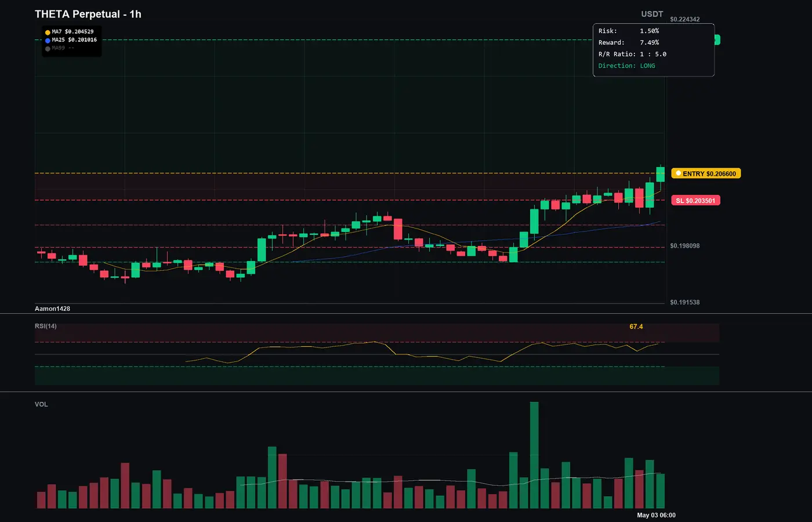Image resolution: width=812 pixels, height=522 pixels.
Task: Click the $0.224342 price axis label
Action: (684, 19)
